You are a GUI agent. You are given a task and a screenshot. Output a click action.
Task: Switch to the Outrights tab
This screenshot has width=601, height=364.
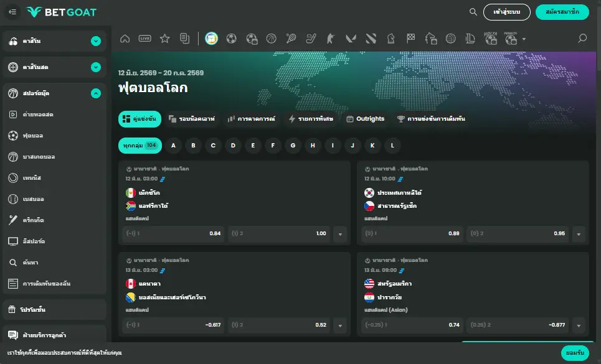click(366, 119)
